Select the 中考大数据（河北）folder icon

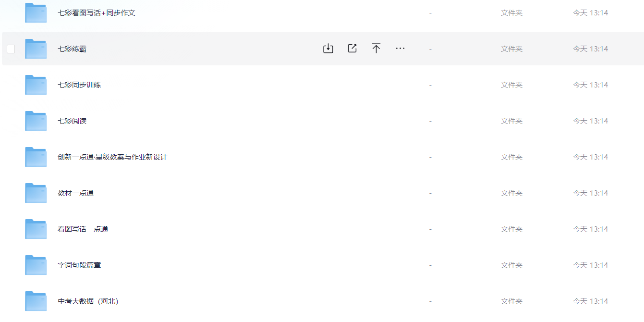click(x=36, y=301)
